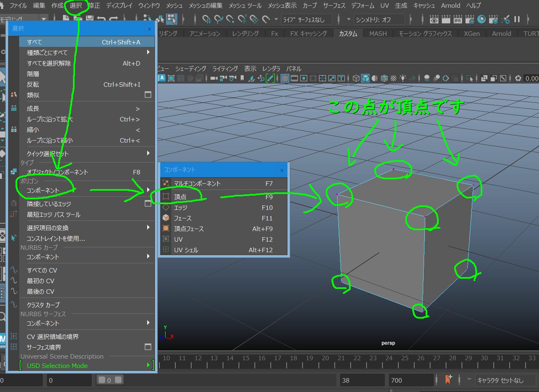Click the save scene floppy icon
Image resolution: width=539 pixels, height=392 pixels.
coord(89,18)
